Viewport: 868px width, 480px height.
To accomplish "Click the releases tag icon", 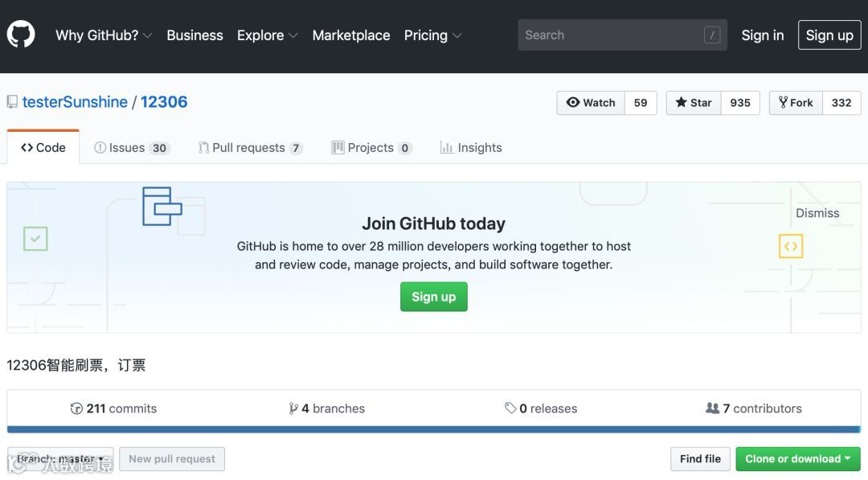I will (510, 408).
